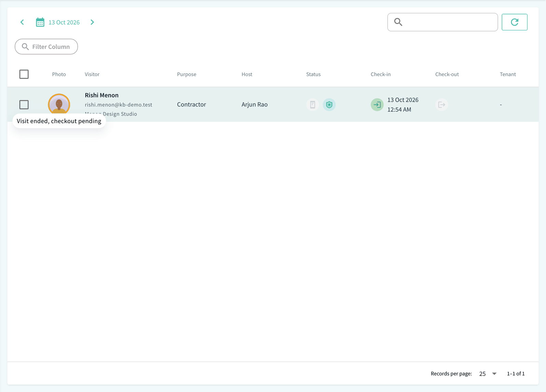Click the Purpose column header

pyautogui.click(x=187, y=74)
